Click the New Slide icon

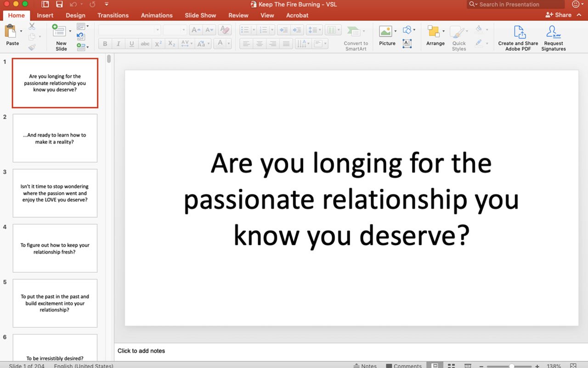(x=59, y=31)
